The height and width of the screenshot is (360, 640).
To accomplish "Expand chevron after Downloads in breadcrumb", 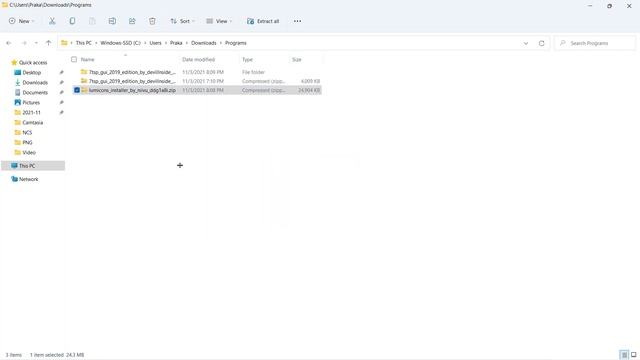I will pyautogui.click(x=221, y=43).
